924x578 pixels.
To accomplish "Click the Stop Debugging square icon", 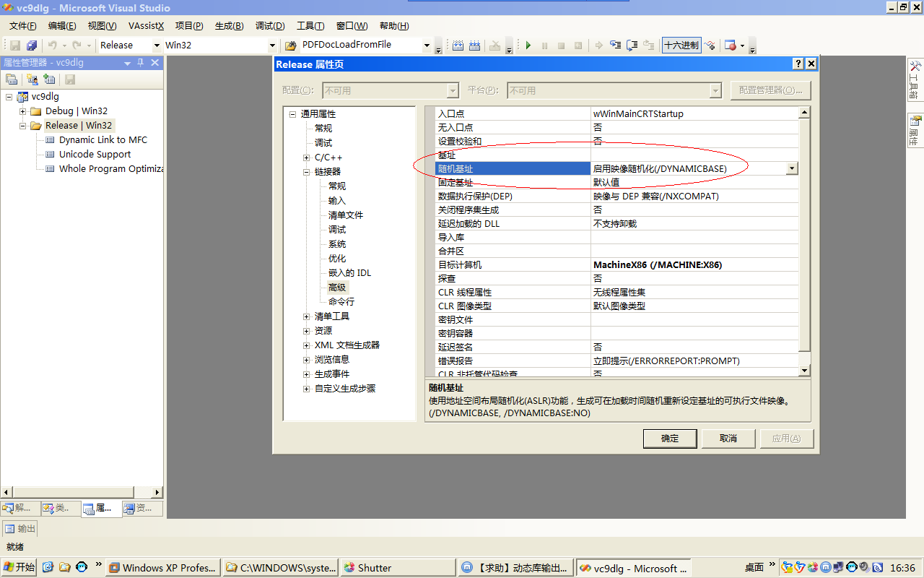I will tap(562, 46).
